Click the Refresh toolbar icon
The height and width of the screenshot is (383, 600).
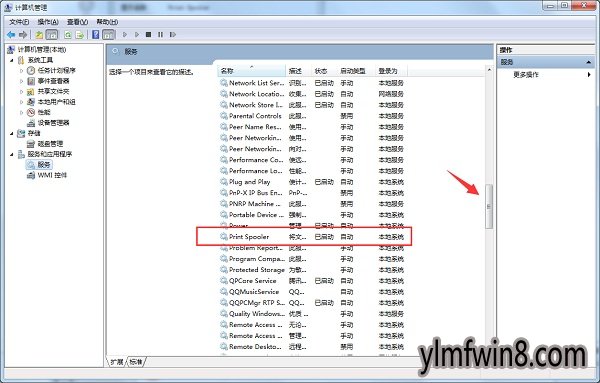click(x=68, y=35)
